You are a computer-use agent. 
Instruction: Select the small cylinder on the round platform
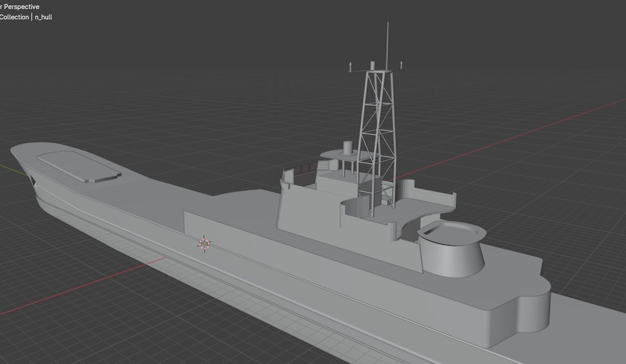tap(348, 148)
